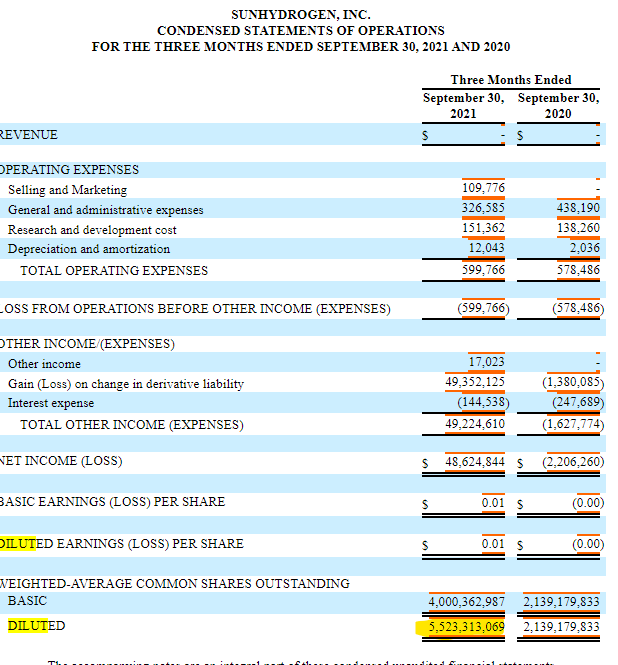Image resolution: width=618 pixels, height=665 pixels.
Task: Select basic 2,139,179,833 shares value
Action: coord(561,602)
